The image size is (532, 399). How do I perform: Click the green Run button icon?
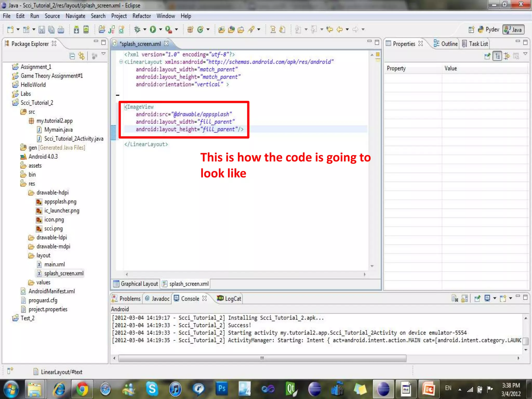153,30
